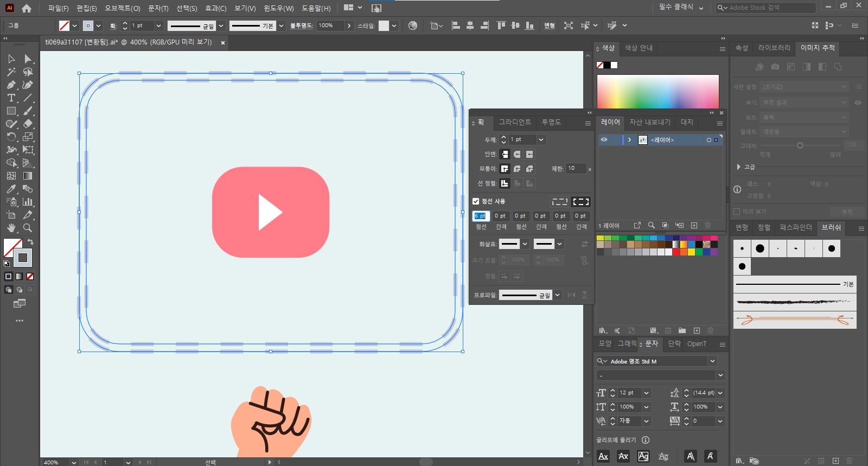Toggle the 미리 보기 checkbox in Image Trace
This screenshot has width=868, height=466.
[x=737, y=212]
